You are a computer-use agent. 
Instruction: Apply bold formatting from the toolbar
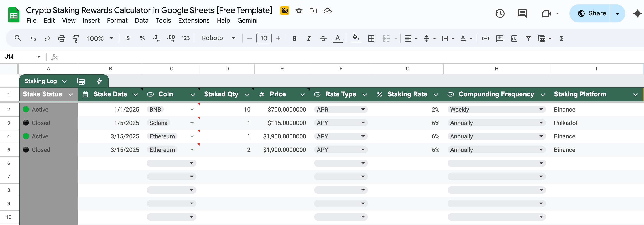point(294,38)
